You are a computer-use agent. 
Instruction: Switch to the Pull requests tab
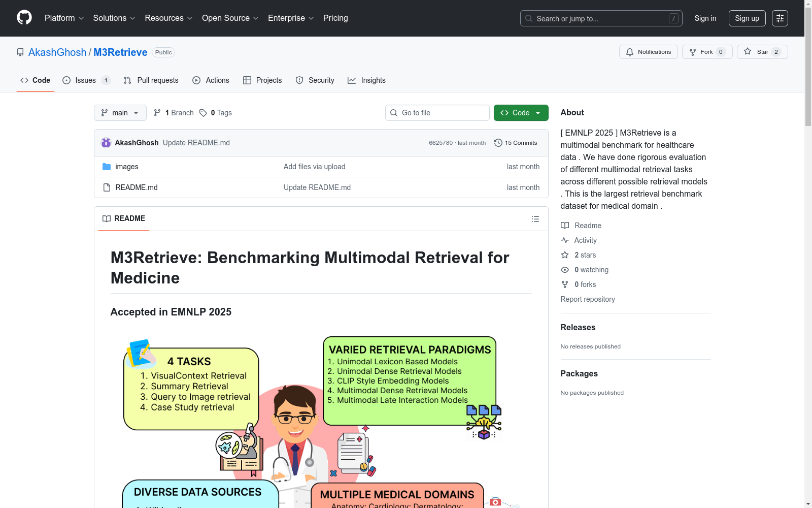click(x=151, y=80)
